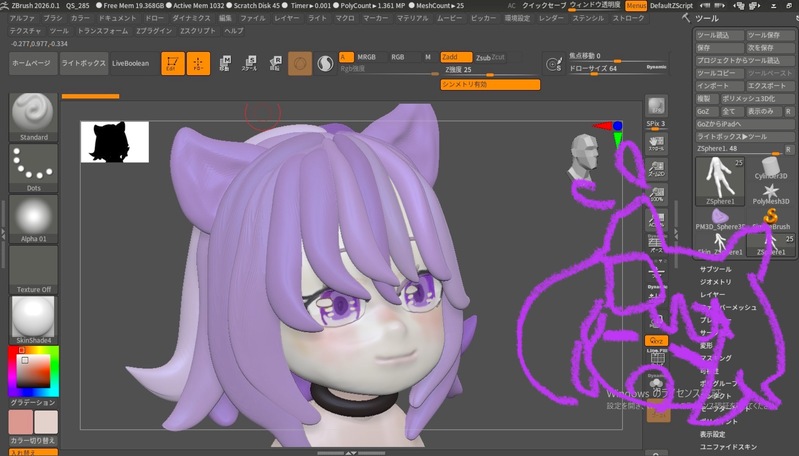Open the ドキュメント menu
Screen dimensions: 799x456
(117, 18)
